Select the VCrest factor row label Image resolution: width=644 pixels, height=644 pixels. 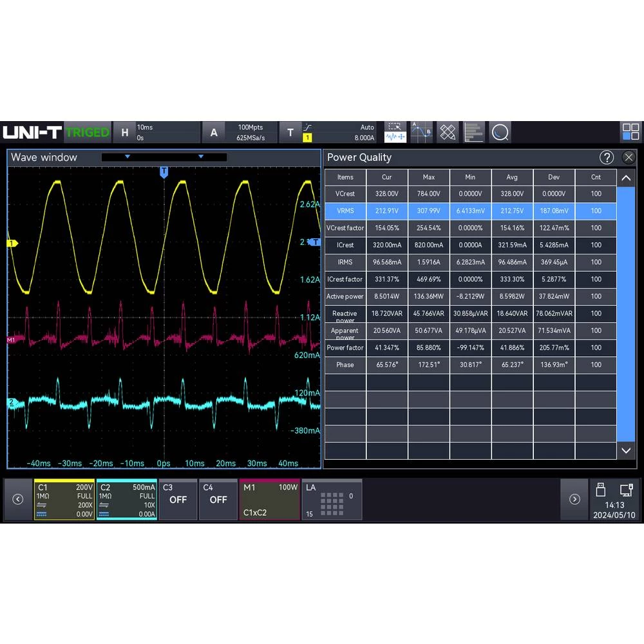tap(345, 228)
